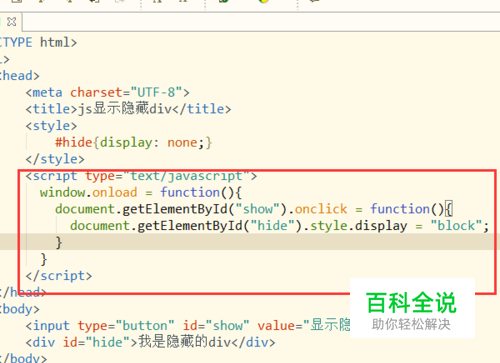This screenshot has height=363, width=500.
Task: Click the script type="text/javascript" line
Action: click(141, 176)
